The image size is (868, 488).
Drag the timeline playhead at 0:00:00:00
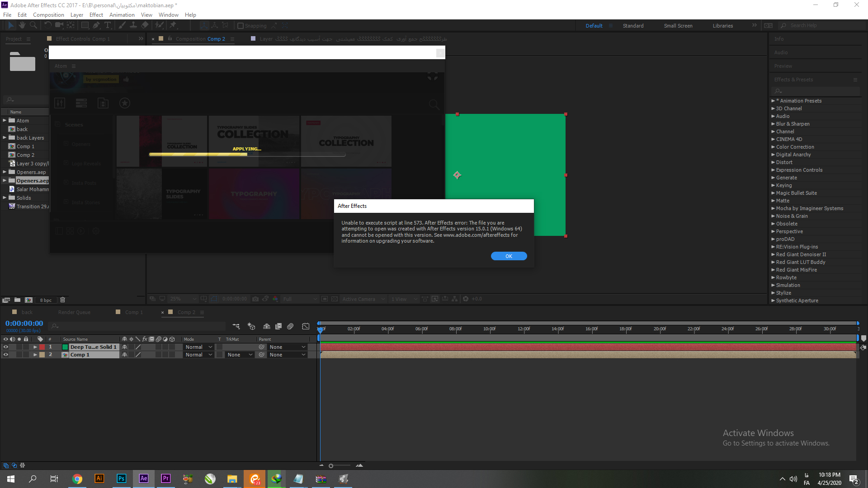[x=320, y=329]
